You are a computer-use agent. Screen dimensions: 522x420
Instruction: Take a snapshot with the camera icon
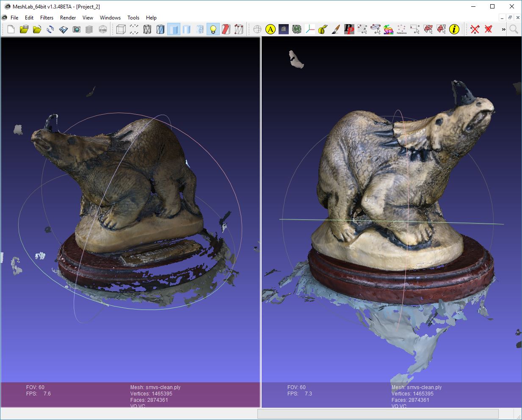[x=77, y=29]
